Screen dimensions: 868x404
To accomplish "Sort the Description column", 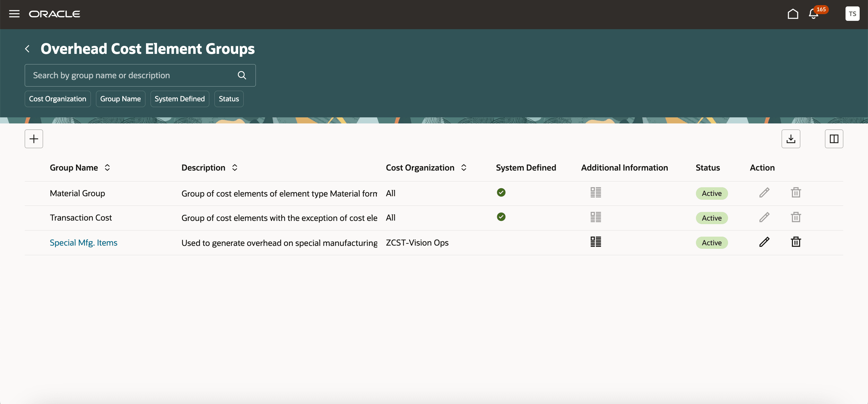I will [x=235, y=167].
